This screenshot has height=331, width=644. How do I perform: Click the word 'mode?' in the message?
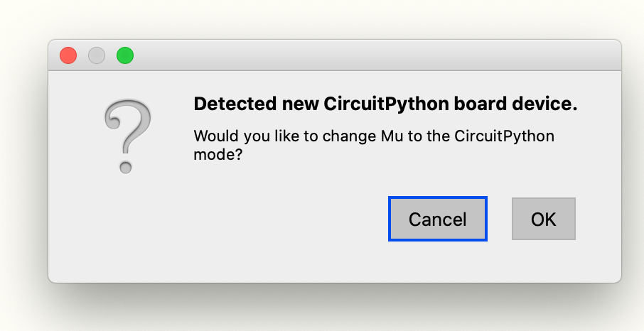tap(218, 156)
